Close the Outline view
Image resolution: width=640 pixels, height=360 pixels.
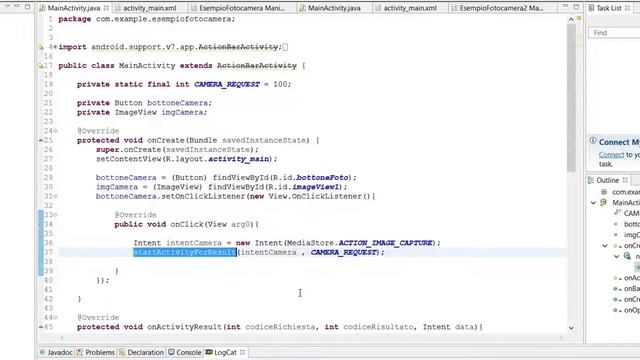click(625, 180)
